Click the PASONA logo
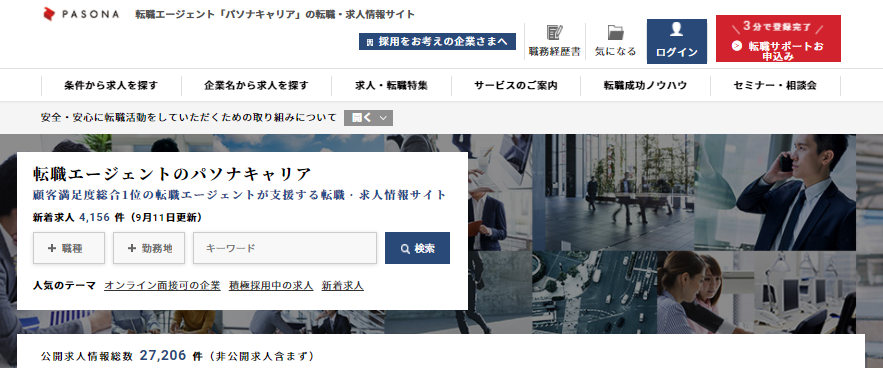This screenshot has width=883, height=383. tap(81, 15)
